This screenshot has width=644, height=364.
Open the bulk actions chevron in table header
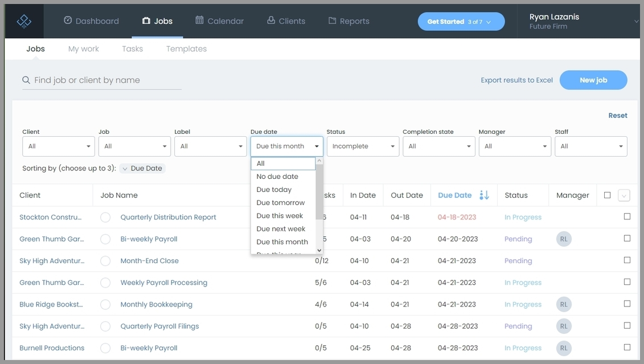click(624, 195)
